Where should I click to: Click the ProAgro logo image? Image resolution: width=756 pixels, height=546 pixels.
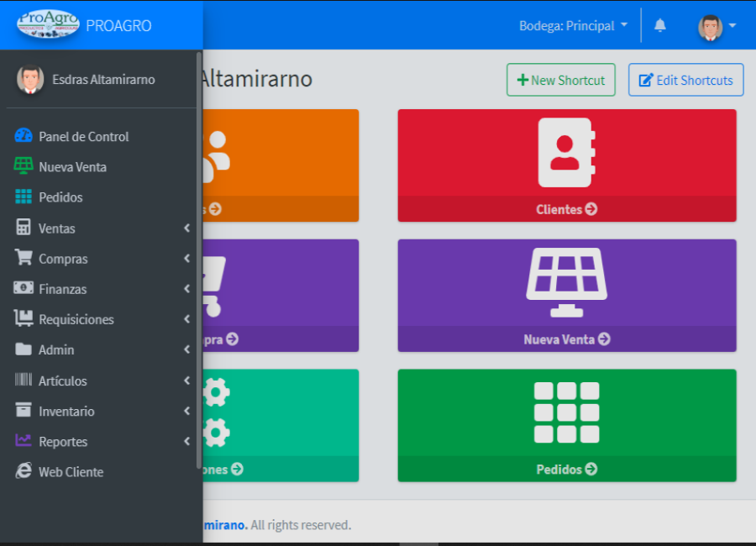click(49, 25)
